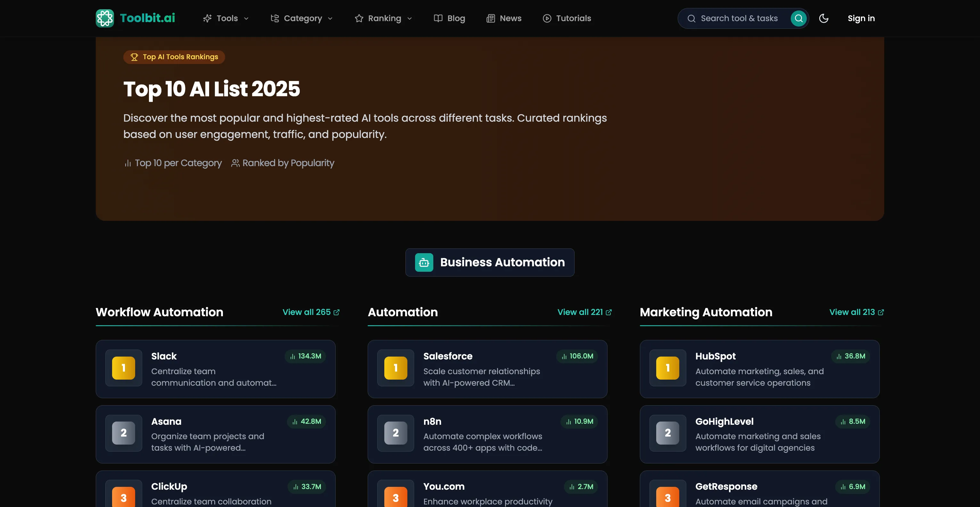Click the teal search submit button
Screen dimensions: 980x507
tap(798, 18)
